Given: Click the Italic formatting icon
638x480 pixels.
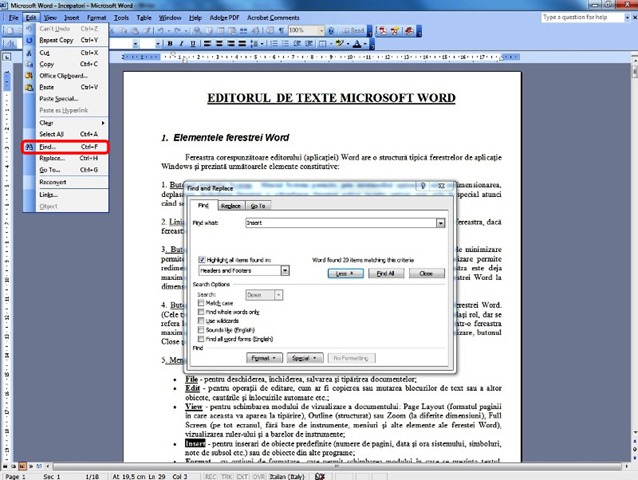Looking at the screenshot, I should tap(181, 44).
